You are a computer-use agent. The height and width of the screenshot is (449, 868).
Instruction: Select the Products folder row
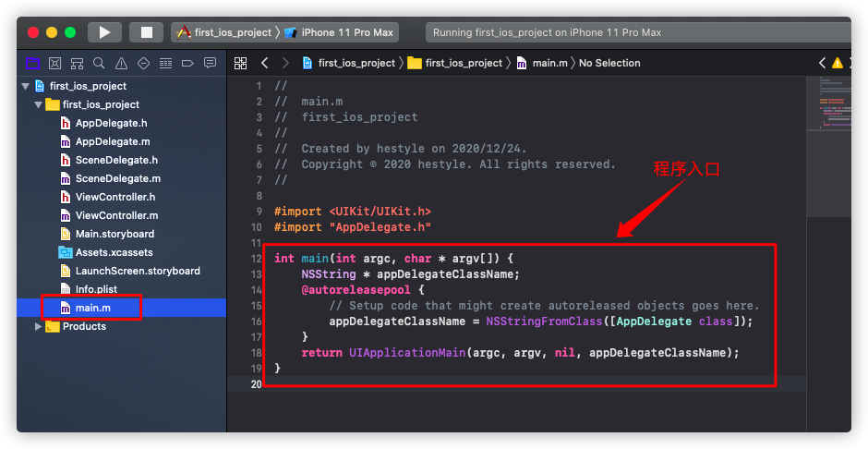pyautogui.click(x=121, y=327)
